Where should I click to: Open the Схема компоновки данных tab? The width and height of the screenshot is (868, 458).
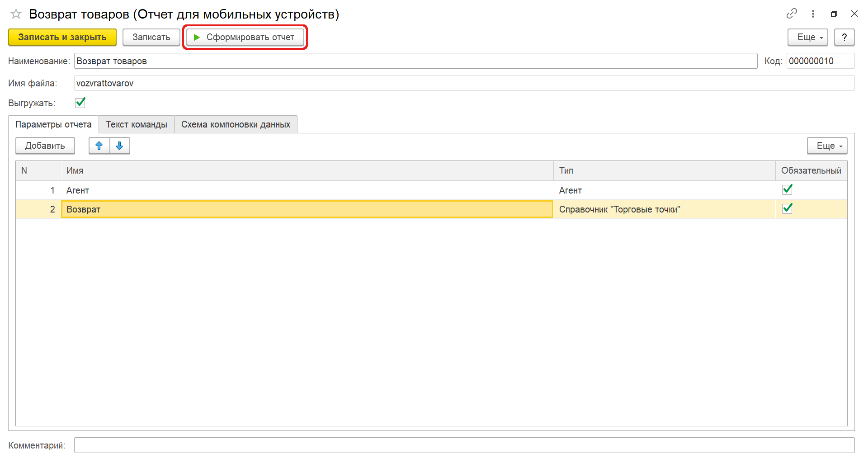[236, 124]
